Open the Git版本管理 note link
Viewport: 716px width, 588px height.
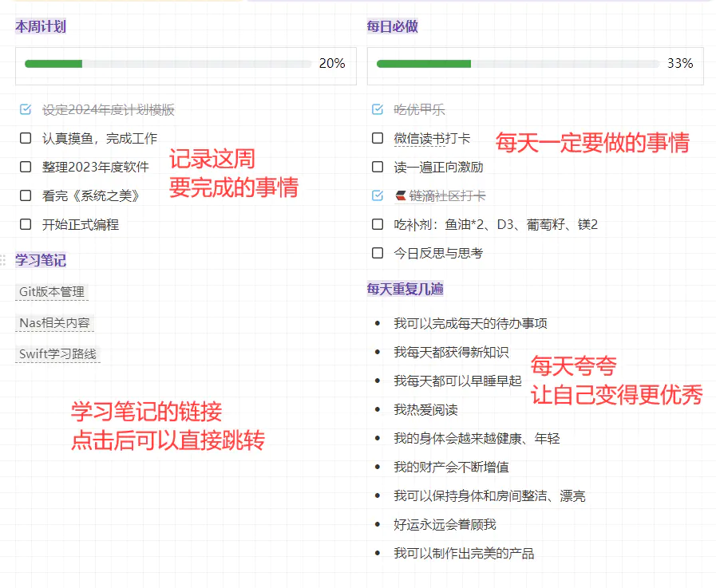coord(52,292)
